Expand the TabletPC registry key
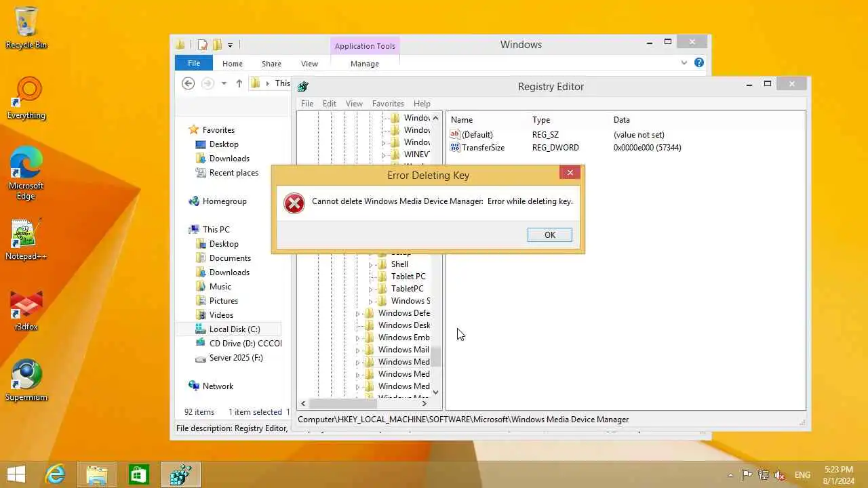The height and width of the screenshot is (488, 868). 371,289
